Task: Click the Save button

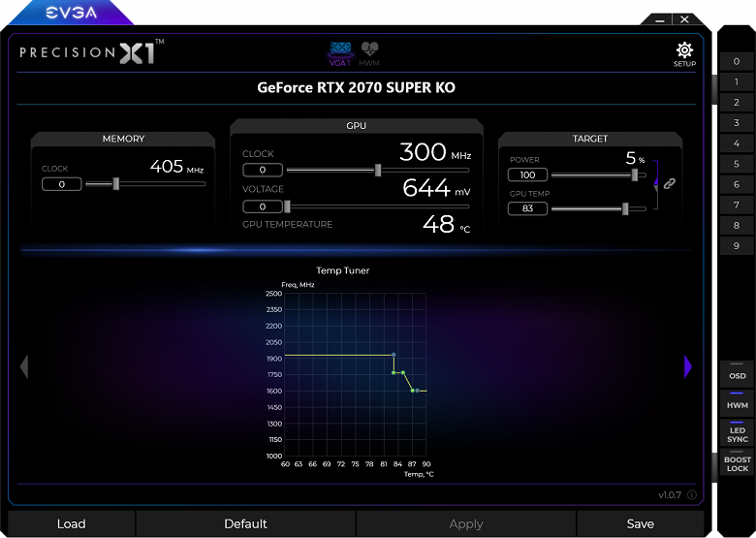Action: pyautogui.click(x=641, y=523)
